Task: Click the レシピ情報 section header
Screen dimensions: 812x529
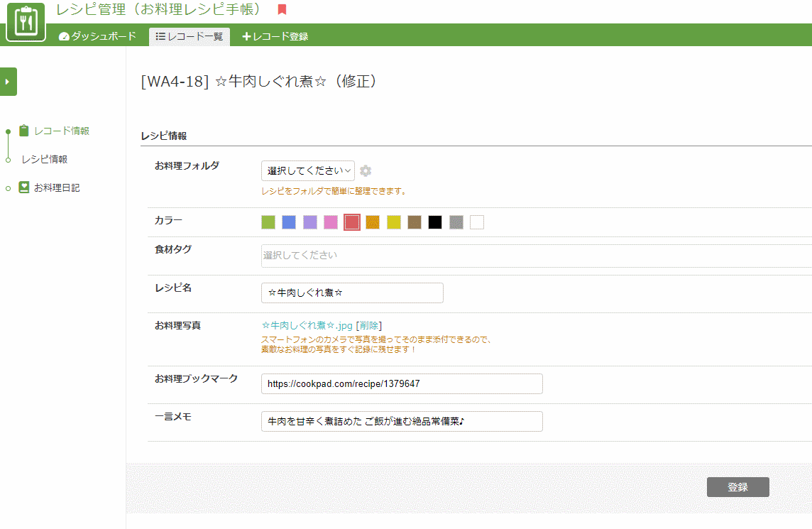Action: (x=164, y=136)
